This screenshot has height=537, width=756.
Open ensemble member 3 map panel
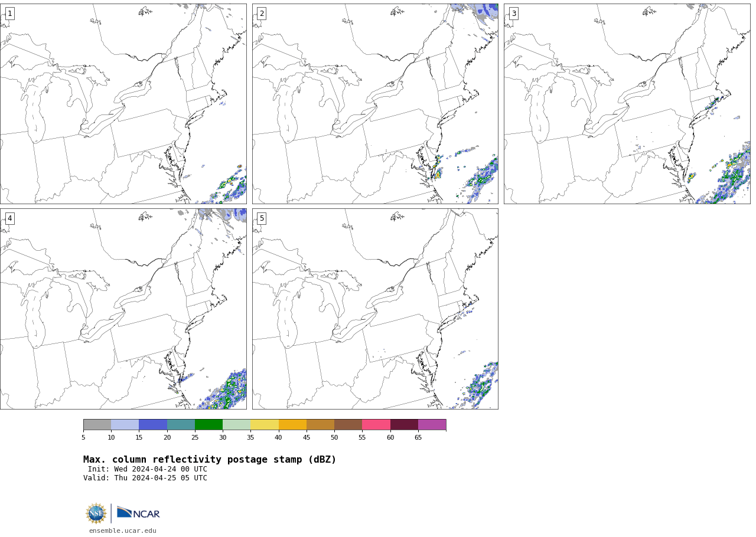point(627,104)
